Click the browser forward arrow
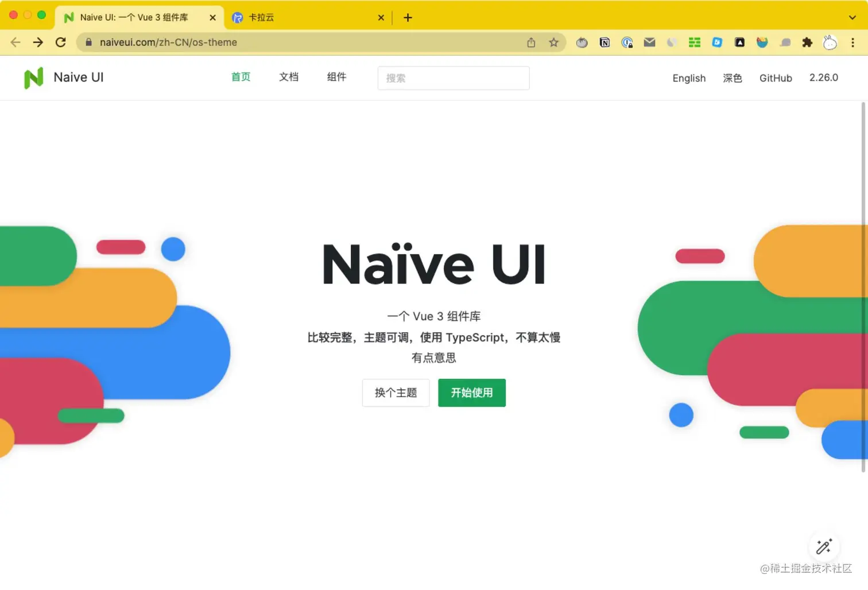The width and height of the screenshot is (868, 590). [38, 42]
